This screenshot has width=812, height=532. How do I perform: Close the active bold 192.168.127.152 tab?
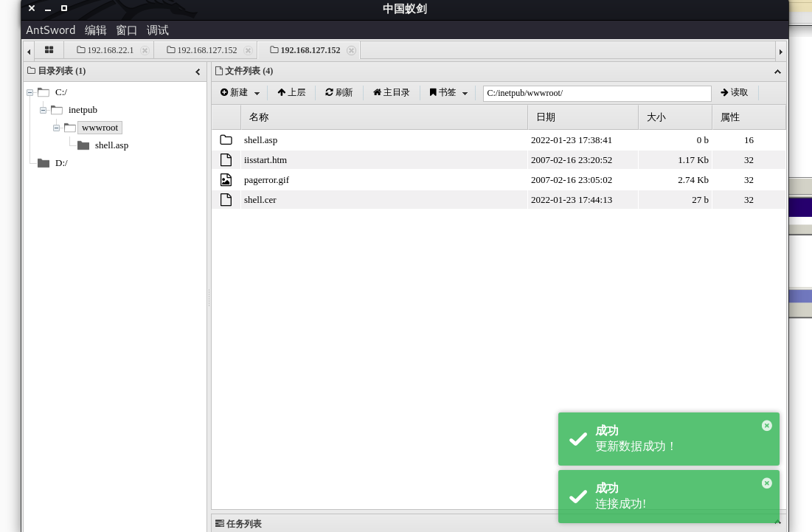351,50
